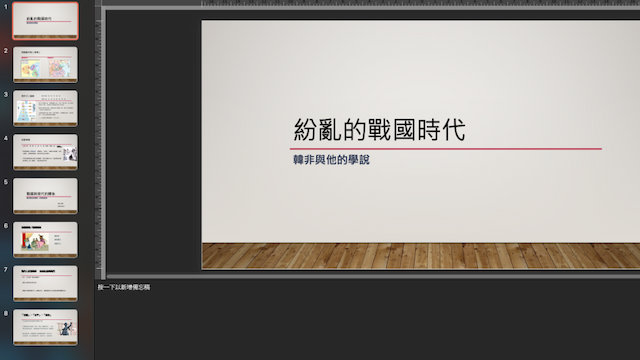This screenshot has width=640, height=360.
Task: Click the subtitle 韓非與他的學說
Action: point(331,160)
